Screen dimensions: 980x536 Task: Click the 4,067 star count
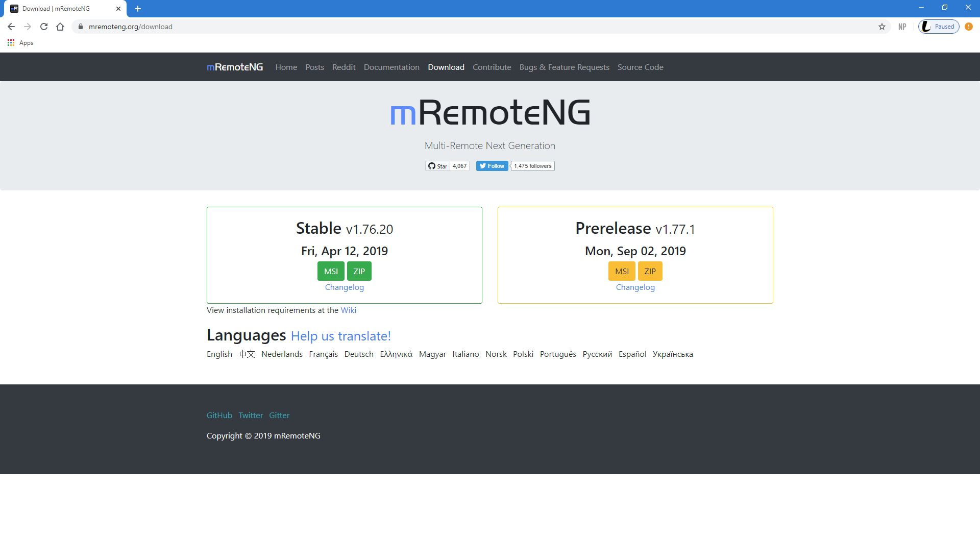coord(459,166)
